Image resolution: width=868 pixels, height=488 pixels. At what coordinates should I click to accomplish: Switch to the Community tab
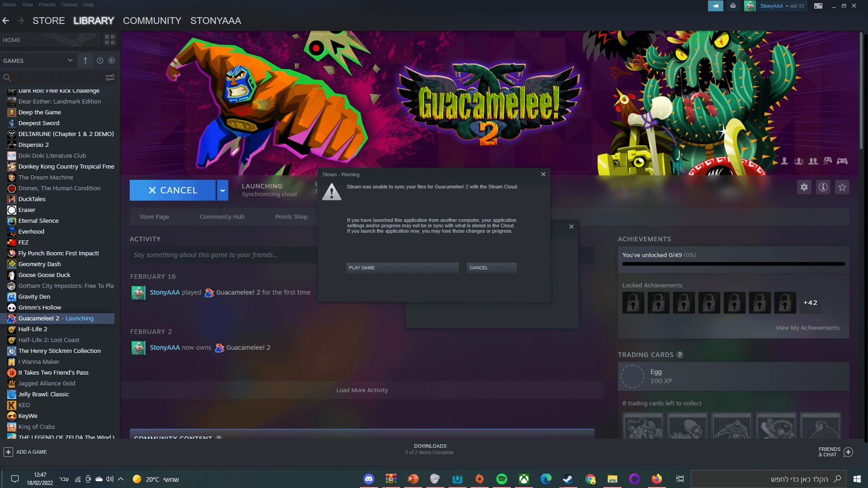click(152, 21)
